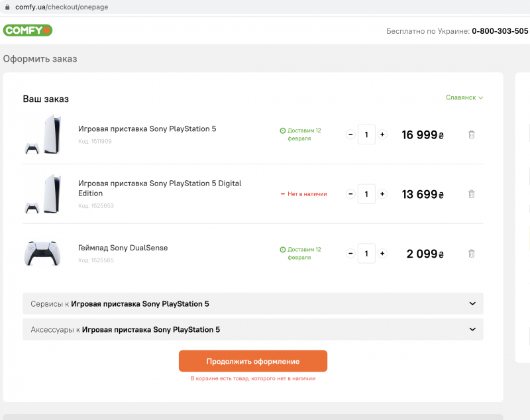Decrease PlayStation 5 quantity with minus button
This screenshot has height=420, width=530.
[350, 134]
